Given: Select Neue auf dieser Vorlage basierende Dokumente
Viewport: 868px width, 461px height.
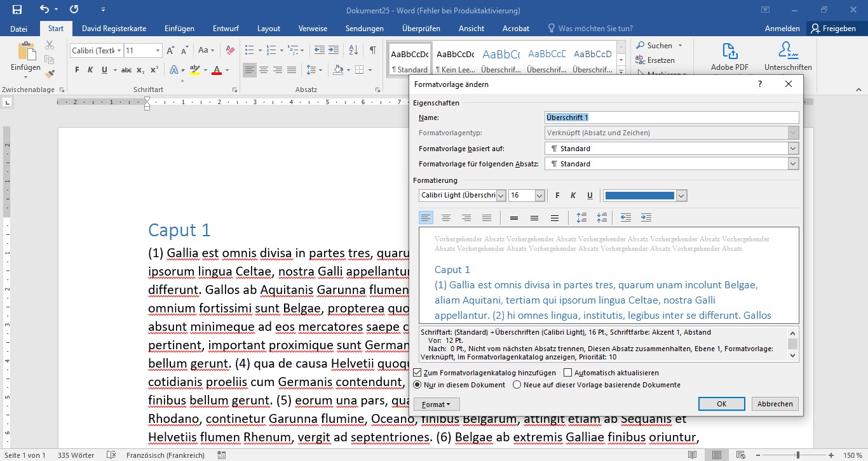Looking at the screenshot, I should coord(517,385).
